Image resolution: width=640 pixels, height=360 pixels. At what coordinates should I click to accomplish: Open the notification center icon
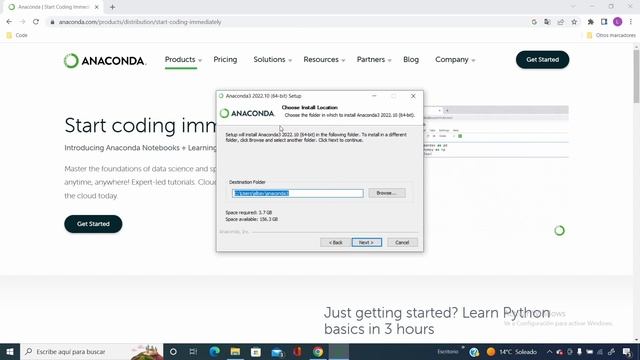point(627,351)
